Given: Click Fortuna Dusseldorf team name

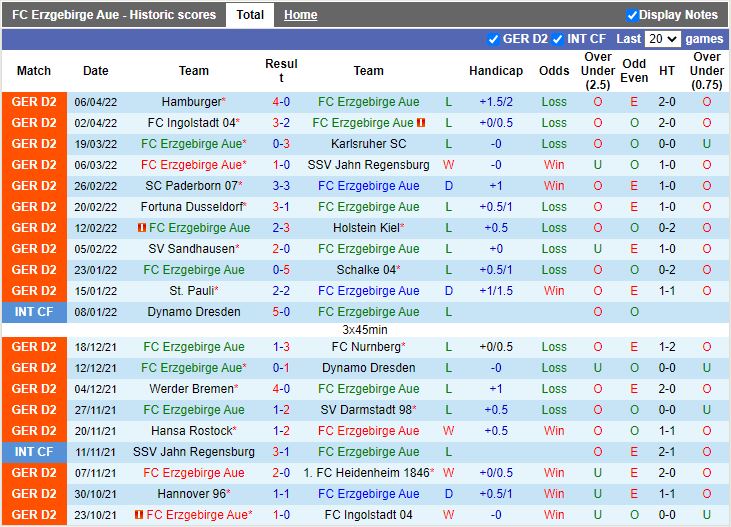Looking at the screenshot, I should (x=192, y=207).
